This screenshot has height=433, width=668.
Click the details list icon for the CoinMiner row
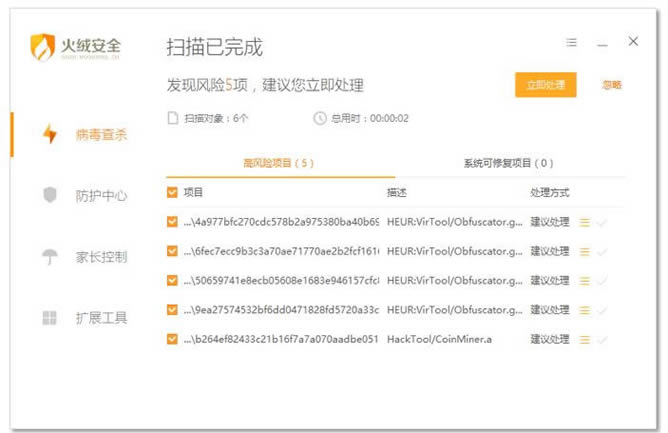tap(585, 340)
